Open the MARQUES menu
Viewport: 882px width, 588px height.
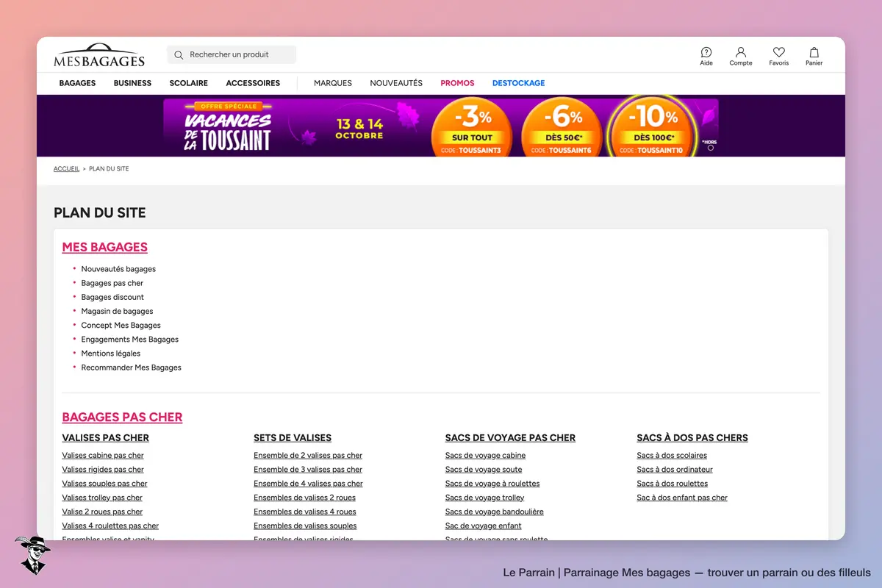pyautogui.click(x=333, y=83)
